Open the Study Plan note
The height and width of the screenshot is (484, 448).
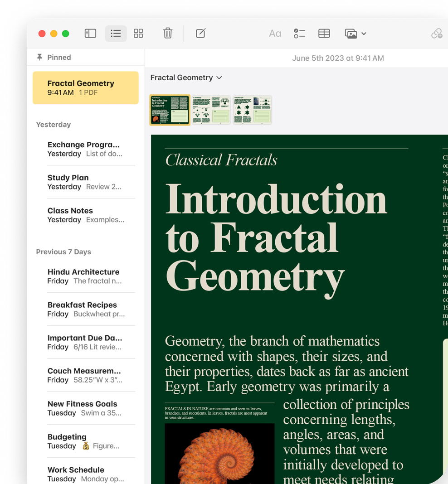point(85,182)
